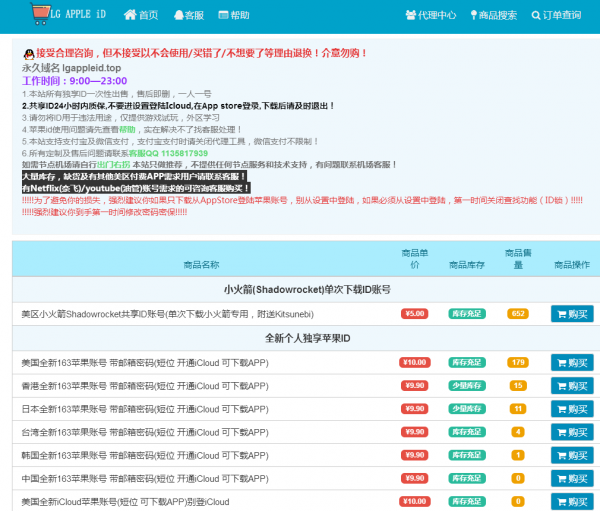This screenshot has height=511, width=600.
Task: Buy 香港全新163苹果账号
Action: tap(572, 385)
